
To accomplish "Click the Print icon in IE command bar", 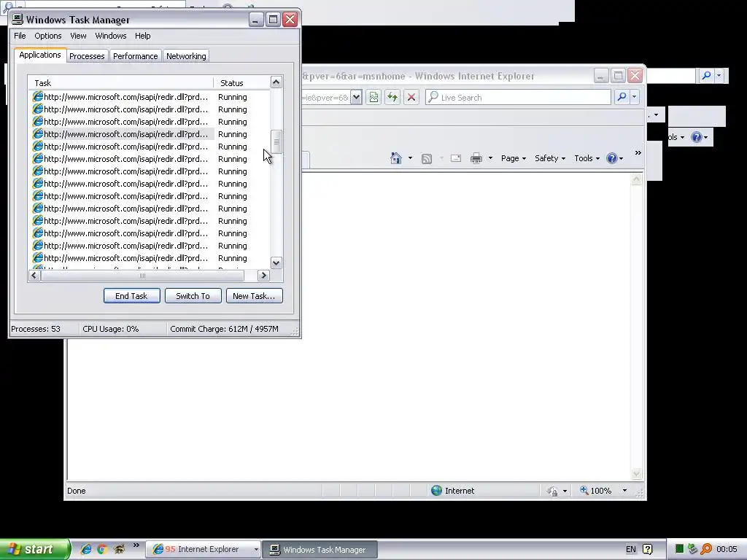I will click(476, 158).
